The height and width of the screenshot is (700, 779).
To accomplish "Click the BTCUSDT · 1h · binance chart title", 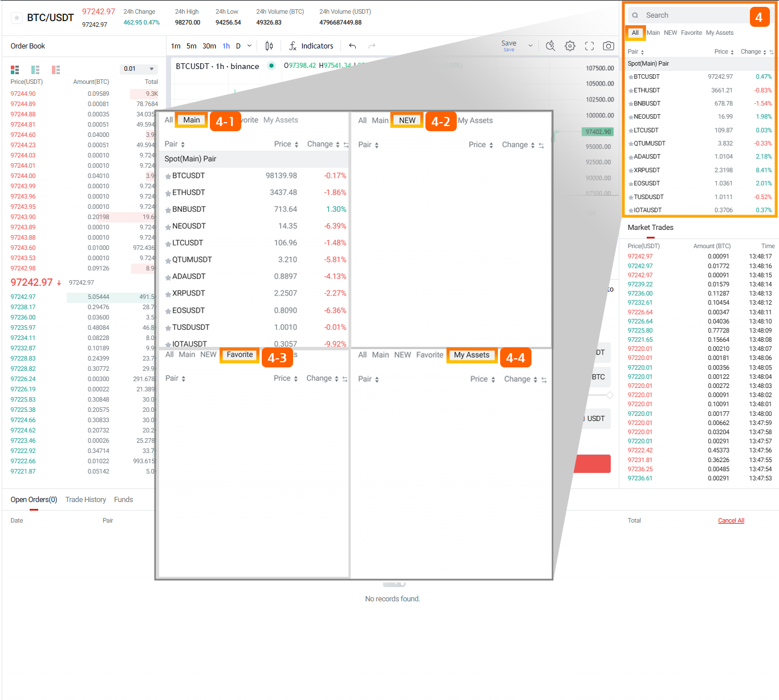I will pos(217,66).
